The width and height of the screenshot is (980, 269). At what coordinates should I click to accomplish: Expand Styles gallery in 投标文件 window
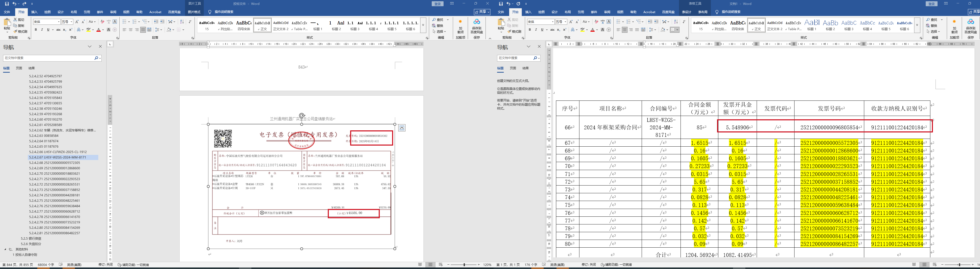(x=423, y=25)
